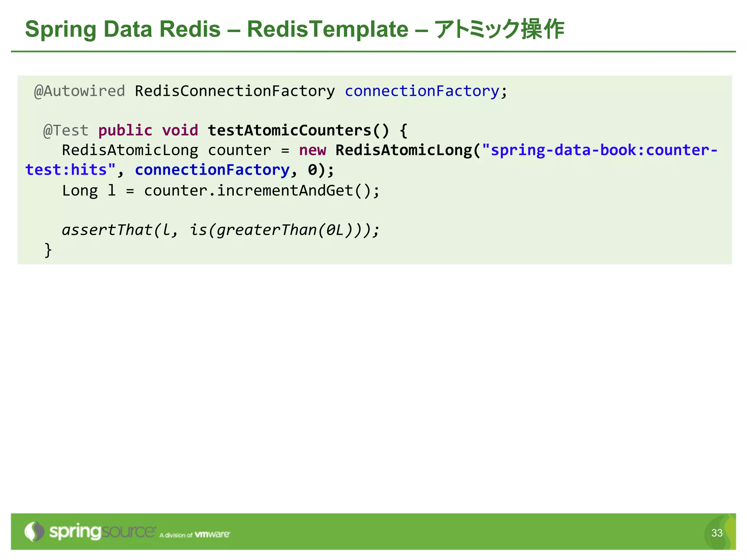This screenshot has width=747, height=560.
Task: Click the 'assertThat(l, is(greaterThan(0L)));' line
Action: point(221,230)
